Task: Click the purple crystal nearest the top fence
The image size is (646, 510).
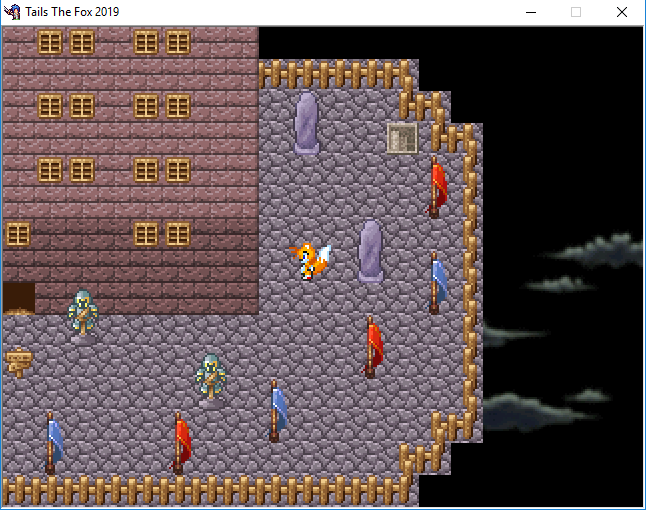Action: (x=307, y=123)
